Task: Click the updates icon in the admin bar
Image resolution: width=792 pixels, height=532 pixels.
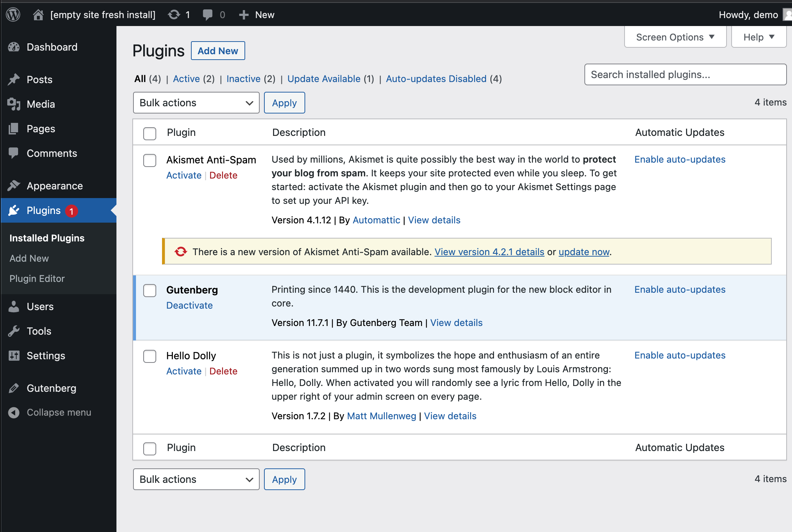Action: (174, 14)
